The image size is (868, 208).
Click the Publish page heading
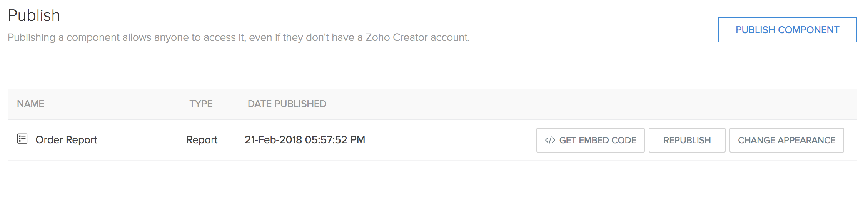pos(34,15)
